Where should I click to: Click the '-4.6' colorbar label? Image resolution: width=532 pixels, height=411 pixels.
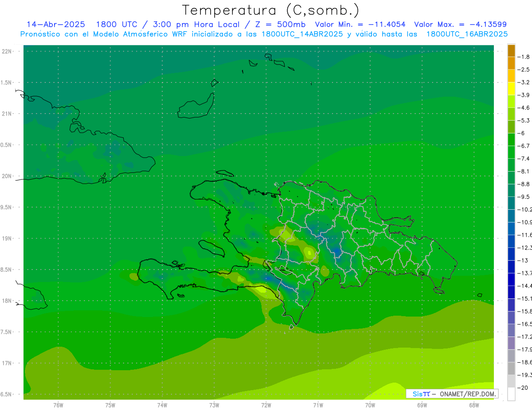click(524, 108)
